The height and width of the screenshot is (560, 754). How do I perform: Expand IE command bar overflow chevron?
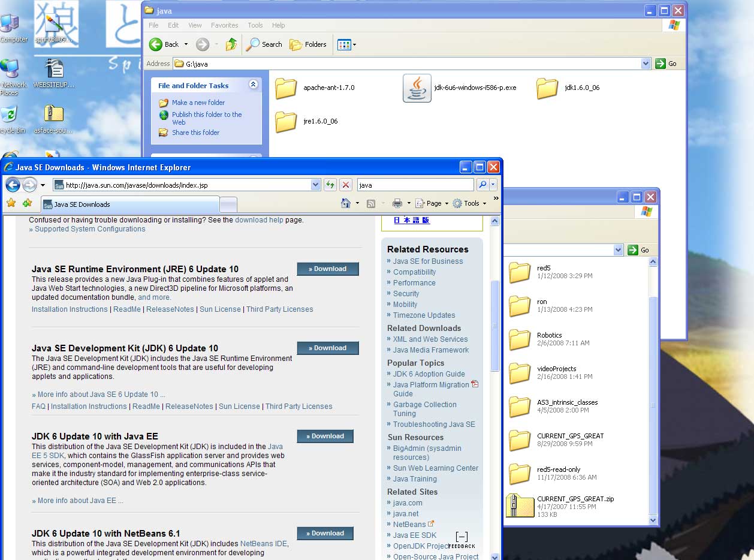[x=496, y=198]
